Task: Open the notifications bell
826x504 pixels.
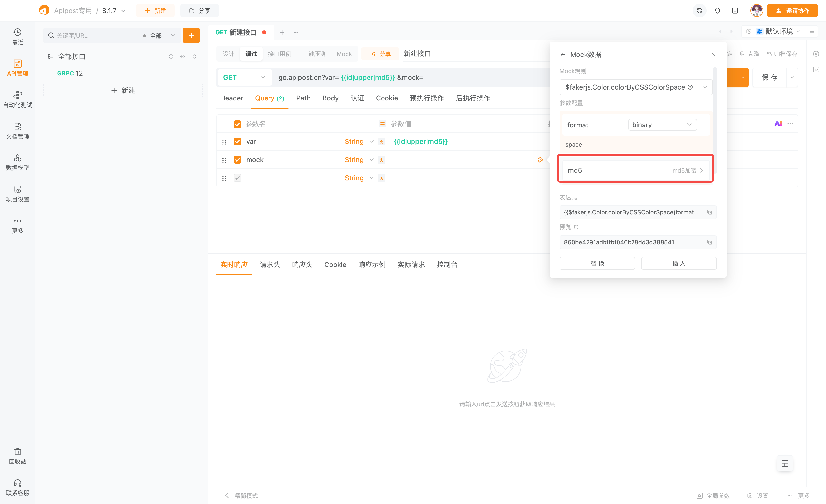Action: tap(717, 11)
